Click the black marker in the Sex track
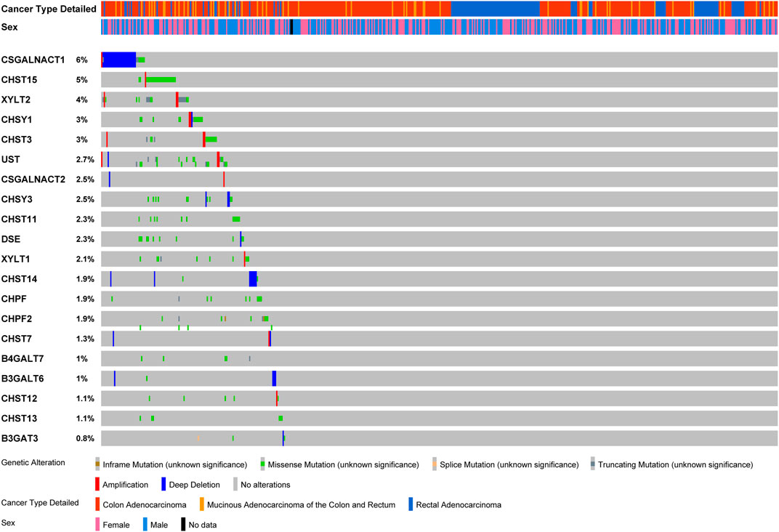This screenshot has width=779, height=532. click(x=291, y=27)
